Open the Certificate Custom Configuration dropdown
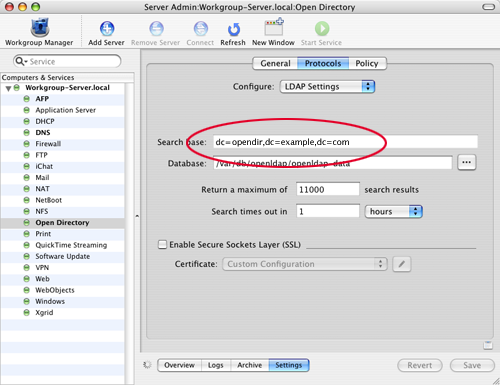500x385 pixels. [x=305, y=264]
